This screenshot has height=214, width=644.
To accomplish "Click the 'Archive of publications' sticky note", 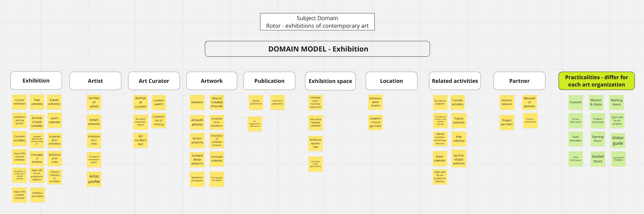I will point(277,102).
